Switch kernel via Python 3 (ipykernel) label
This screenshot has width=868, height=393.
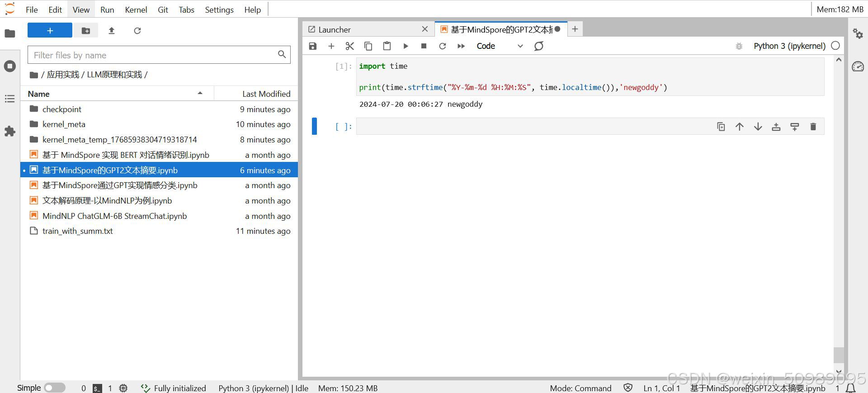pyautogui.click(x=789, y=46)
